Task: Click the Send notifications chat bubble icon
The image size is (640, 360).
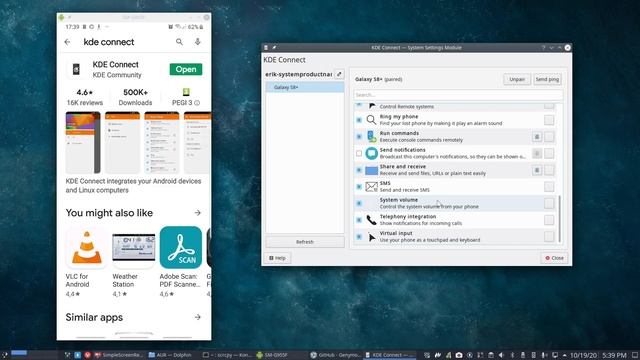Action: 371,153
